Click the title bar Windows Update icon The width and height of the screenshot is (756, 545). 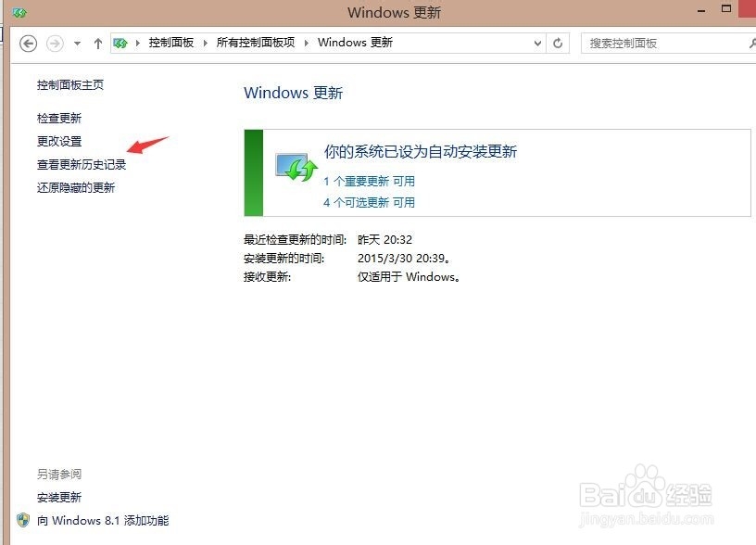(x=19, y=13)
